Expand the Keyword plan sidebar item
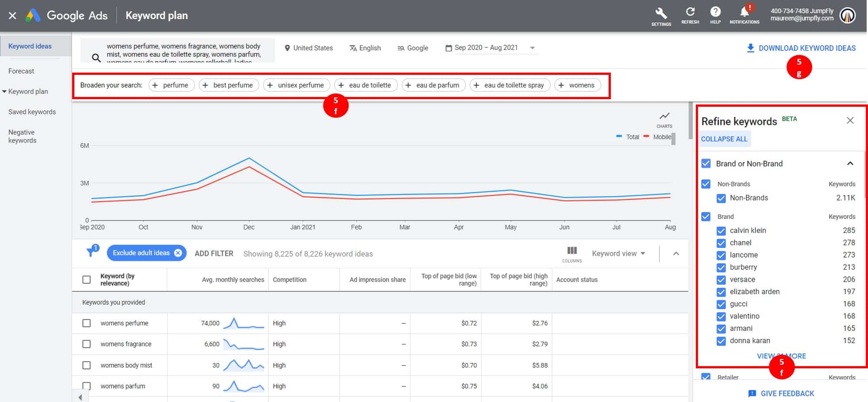868x402 pixels. pyautogui.click(x=4, y=92)
